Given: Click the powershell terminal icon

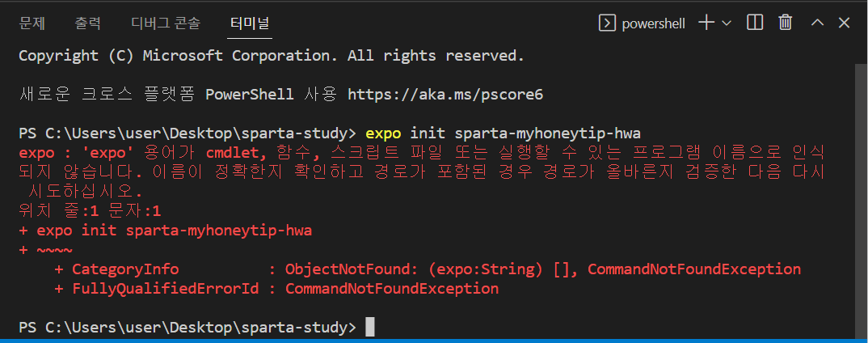Looking at the screenshot, I should point(607,23).
